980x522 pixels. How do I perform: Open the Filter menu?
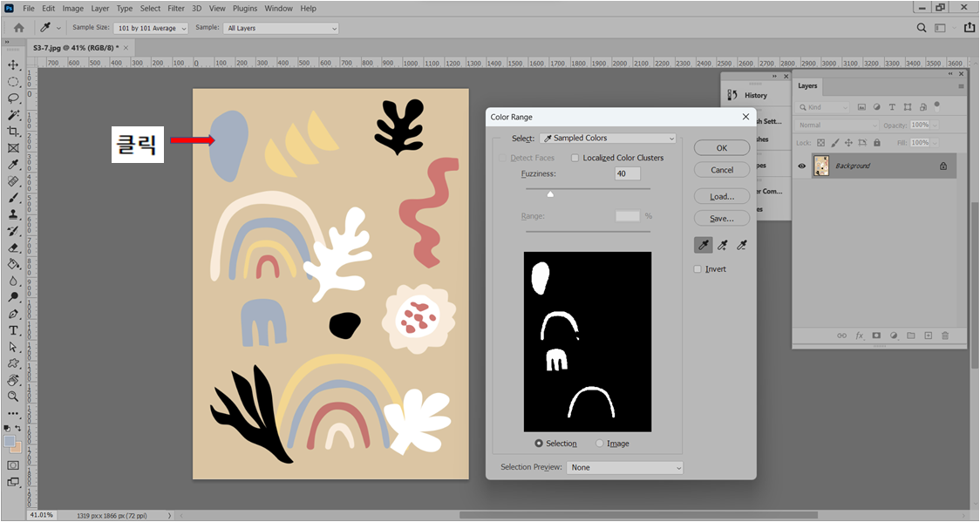pyautogui.click(x=176, y=8)
